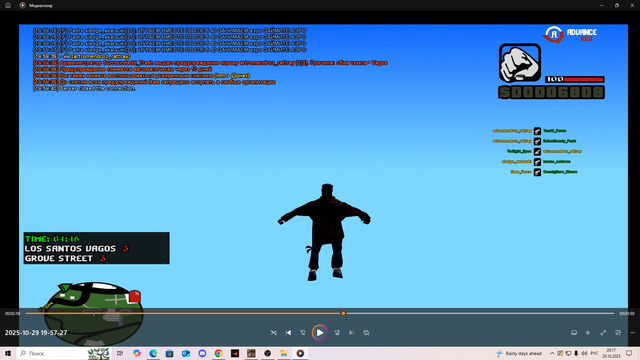640x360 pixels.
Task: Skip forward with the fast-forward icon
Action: pos(337,333)
